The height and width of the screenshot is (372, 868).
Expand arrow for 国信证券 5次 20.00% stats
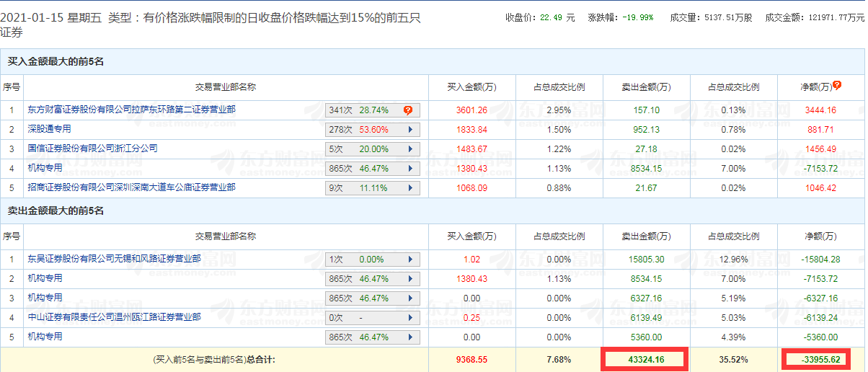[409, 149]
